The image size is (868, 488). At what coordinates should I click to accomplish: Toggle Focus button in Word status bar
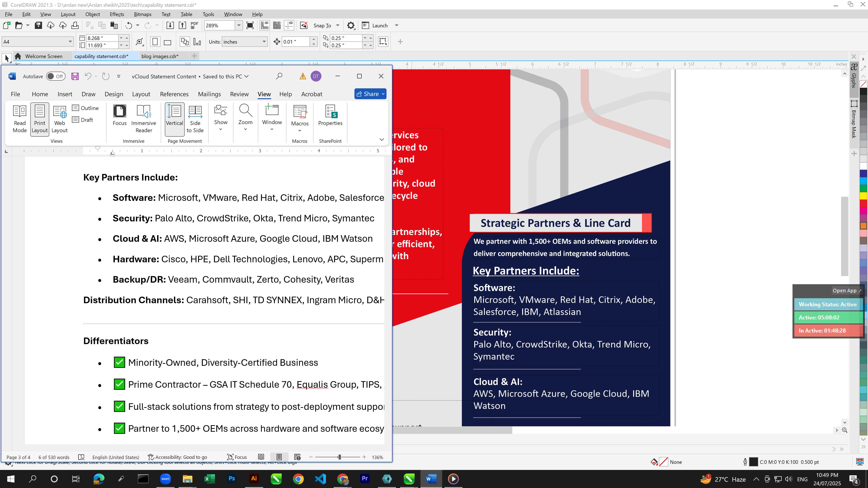237,457
